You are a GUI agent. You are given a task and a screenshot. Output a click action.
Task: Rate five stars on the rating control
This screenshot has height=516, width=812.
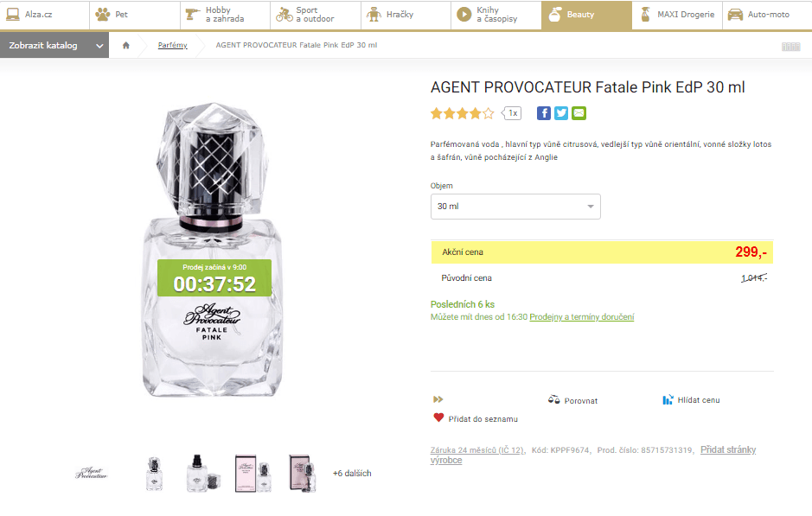pyautogui.click(x=489, y=112)
